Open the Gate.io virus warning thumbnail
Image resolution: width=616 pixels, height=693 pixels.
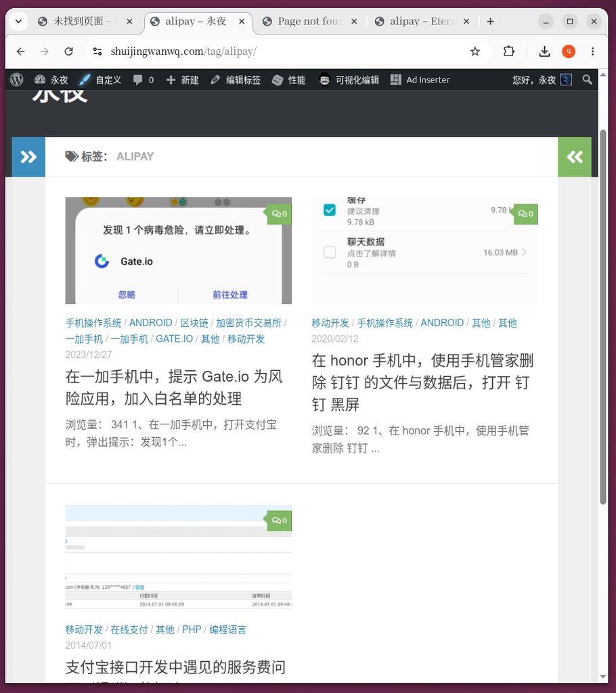(x=178, y=250)
